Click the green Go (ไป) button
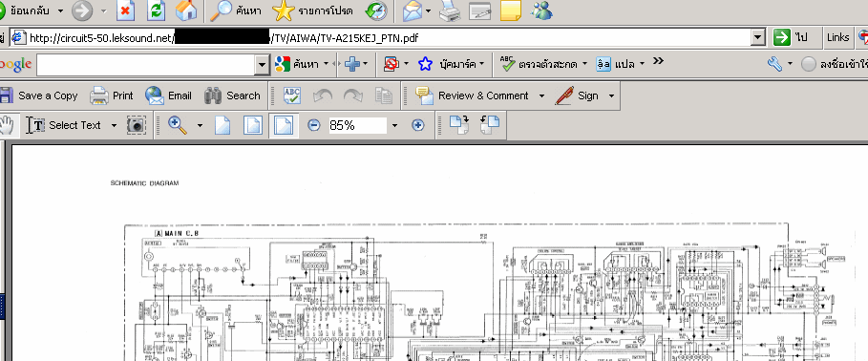This screenshot has height=361, width=868. click(792, 37)
